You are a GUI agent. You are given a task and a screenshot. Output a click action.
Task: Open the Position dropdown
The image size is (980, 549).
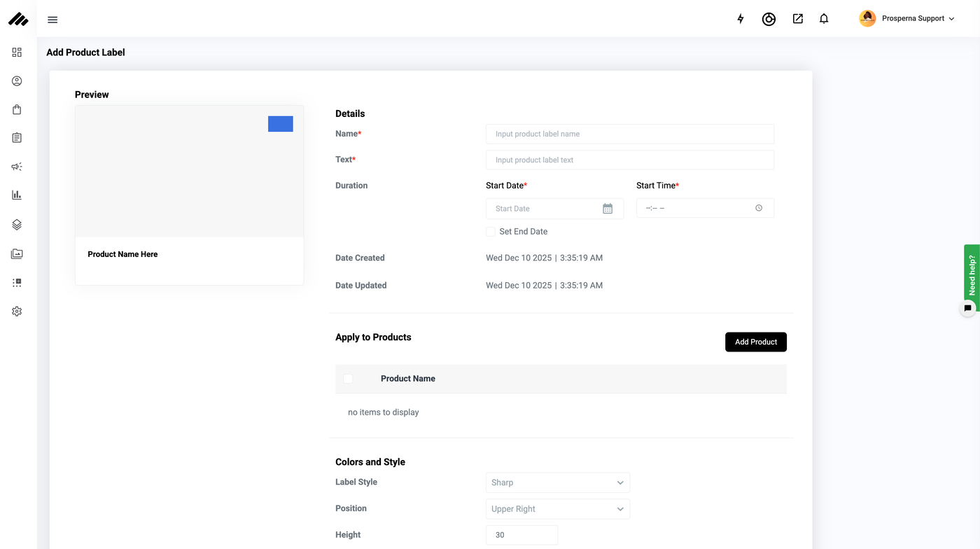click(558, 509)
